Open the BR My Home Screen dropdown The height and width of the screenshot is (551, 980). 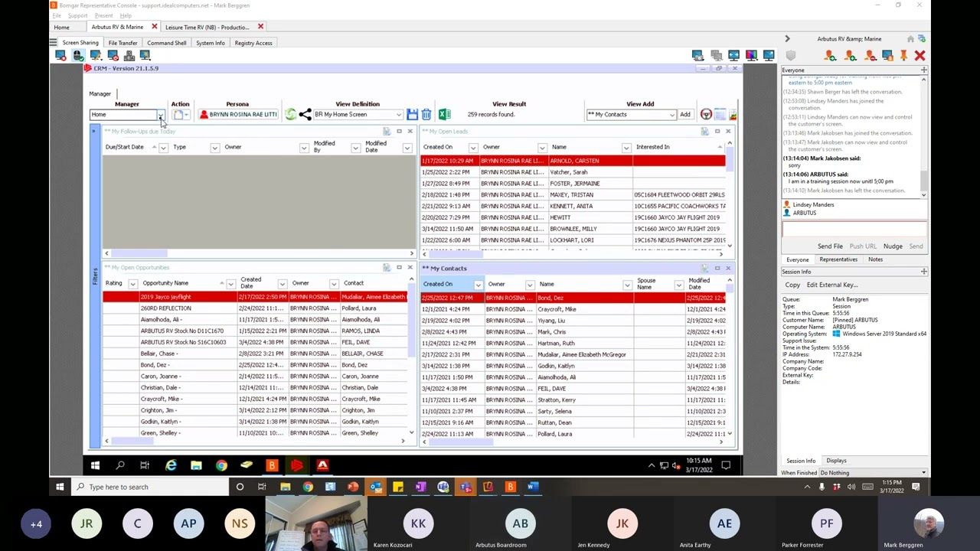(x=399, y=115)
